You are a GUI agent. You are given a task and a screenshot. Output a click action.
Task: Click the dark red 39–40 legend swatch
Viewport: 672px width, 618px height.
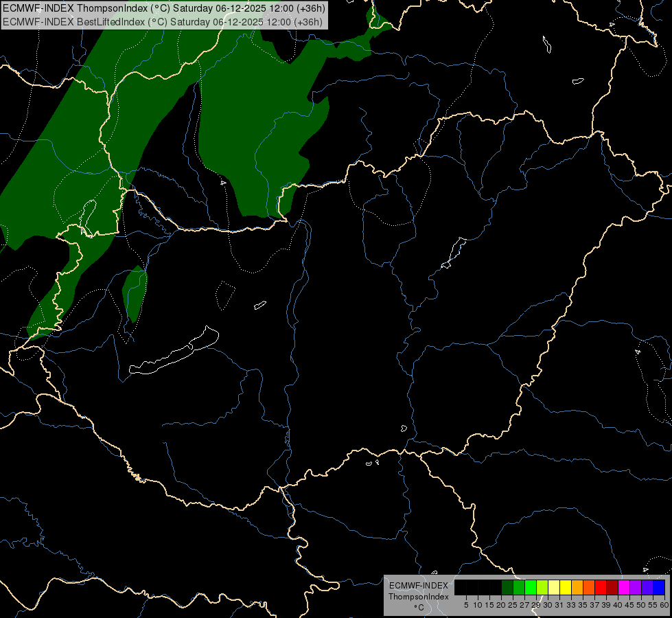pyautogui.click(x=612, y=587)
